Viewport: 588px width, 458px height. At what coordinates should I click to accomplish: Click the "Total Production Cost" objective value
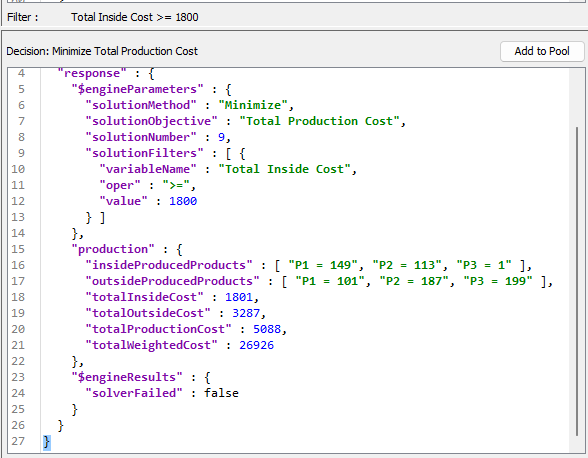(x=320, y=121)
